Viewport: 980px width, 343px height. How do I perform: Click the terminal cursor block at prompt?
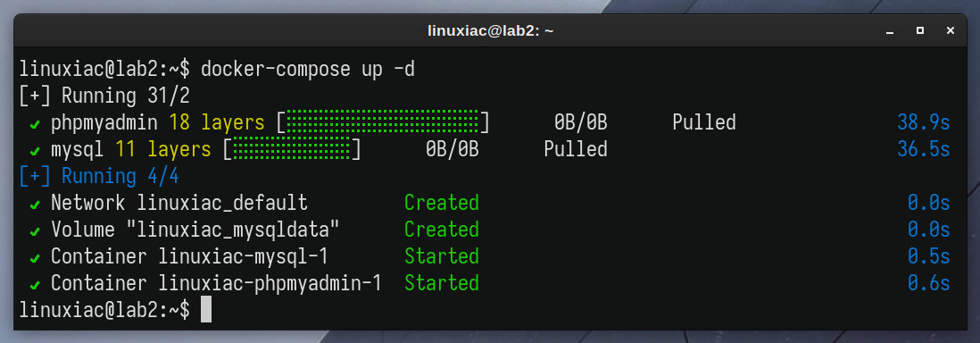click(x=206, y=311)
